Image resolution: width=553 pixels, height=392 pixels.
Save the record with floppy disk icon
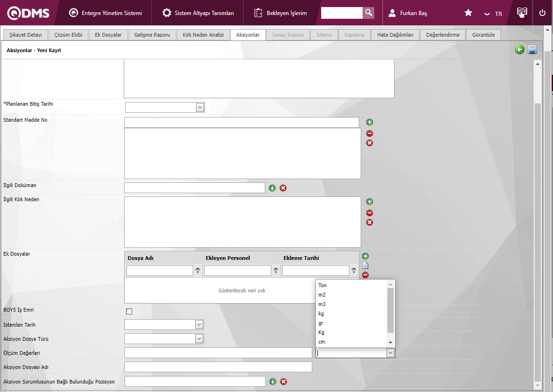click(x=532, y=49)
